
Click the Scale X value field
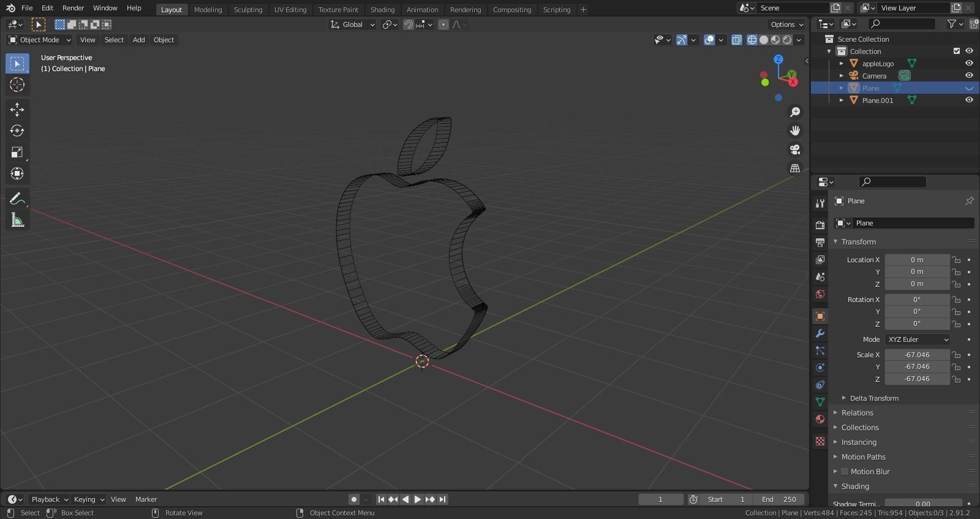pos(917,355)
